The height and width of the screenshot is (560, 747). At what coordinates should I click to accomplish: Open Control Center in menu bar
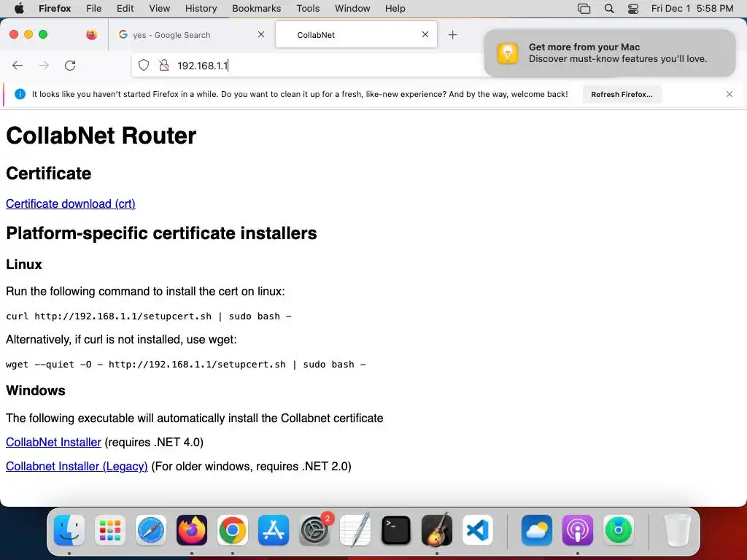pos(633,9)
